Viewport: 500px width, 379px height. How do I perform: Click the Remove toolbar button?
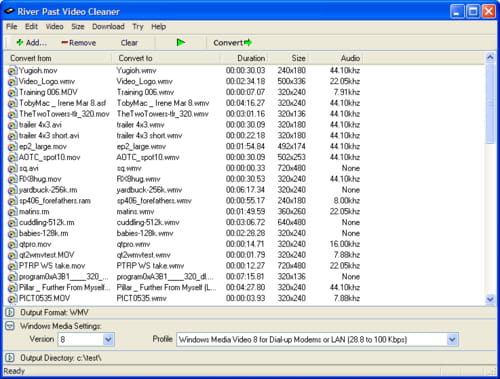pos(79,43)
